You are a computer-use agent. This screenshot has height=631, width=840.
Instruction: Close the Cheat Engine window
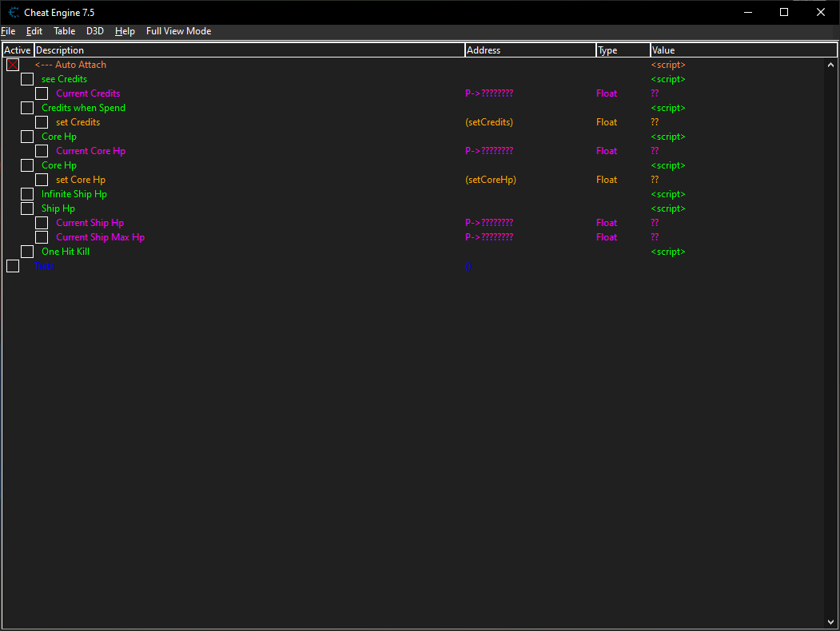[820, 12]
